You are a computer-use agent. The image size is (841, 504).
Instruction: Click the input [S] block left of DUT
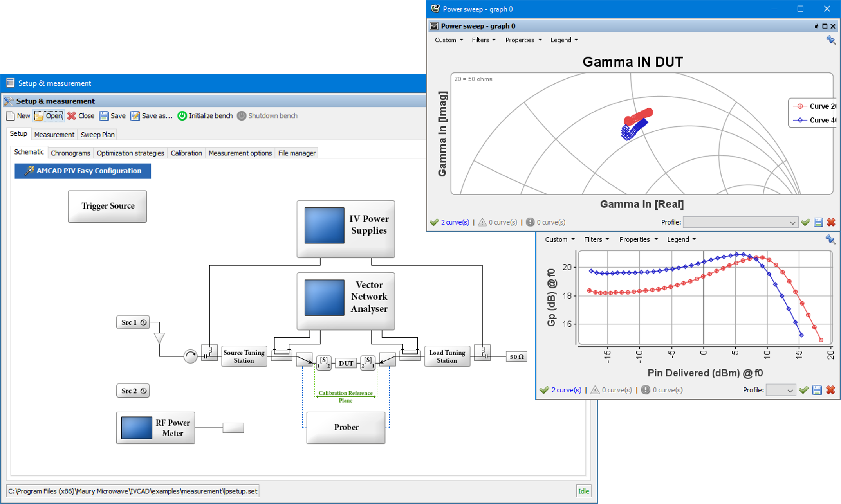click(324, 363)
